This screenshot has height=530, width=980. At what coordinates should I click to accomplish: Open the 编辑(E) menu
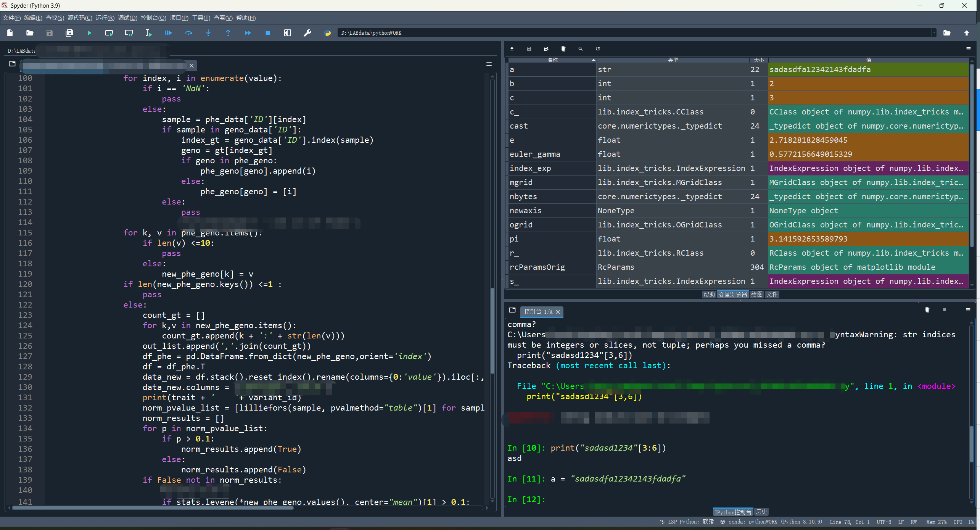(x=33, y=18)
